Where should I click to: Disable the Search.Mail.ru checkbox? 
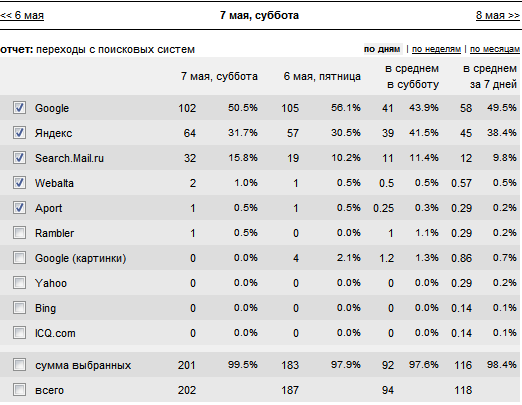(x=19, y=158)
